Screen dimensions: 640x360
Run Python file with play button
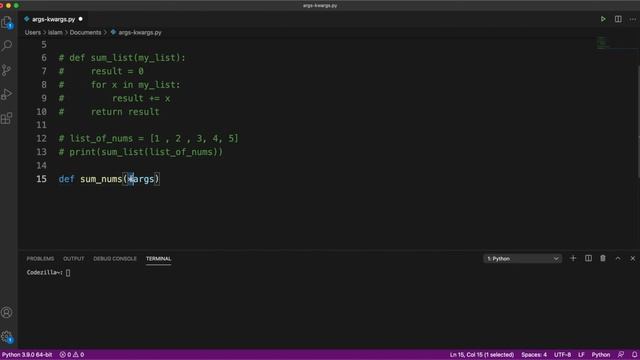603,19
